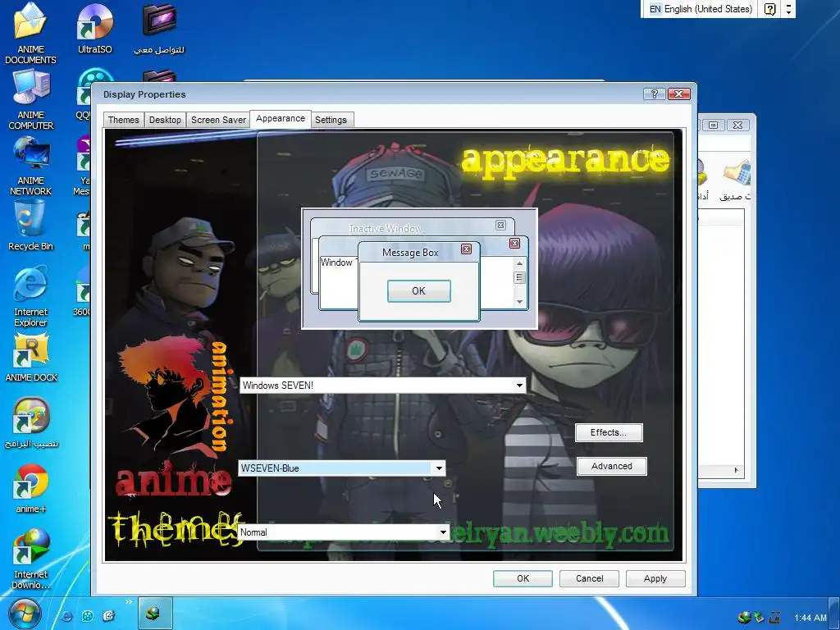Click the media player quick launch icon
This screenshot has width=840, height=630.
pos(87,616)
